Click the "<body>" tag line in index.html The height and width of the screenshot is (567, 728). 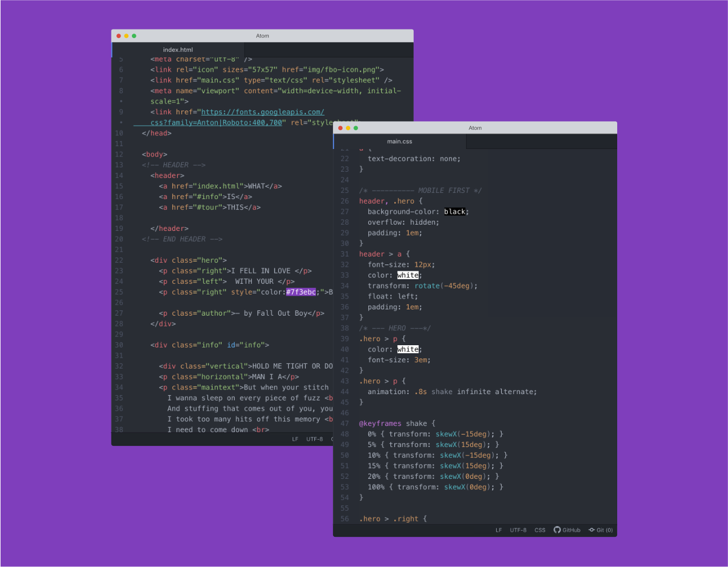[x=155, y=155]
